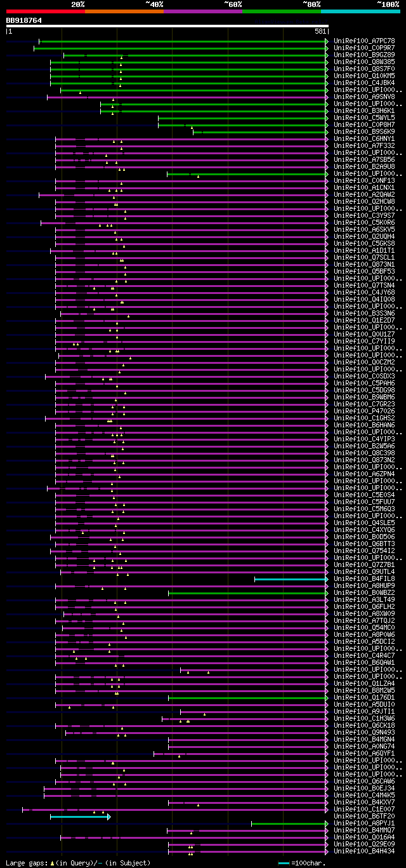
Task: Open hit UniRef100_Q10KM5
Action: pos(364,76)
